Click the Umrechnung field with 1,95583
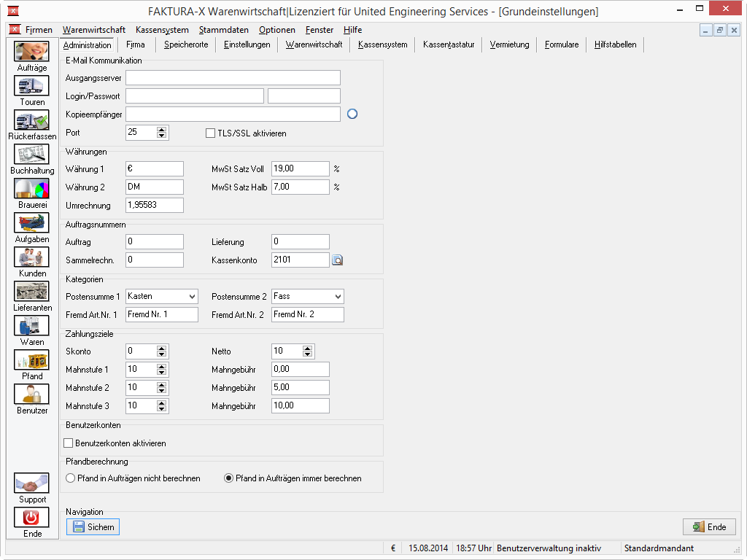The width and height of the screenshot is (747, 560). 155,205
